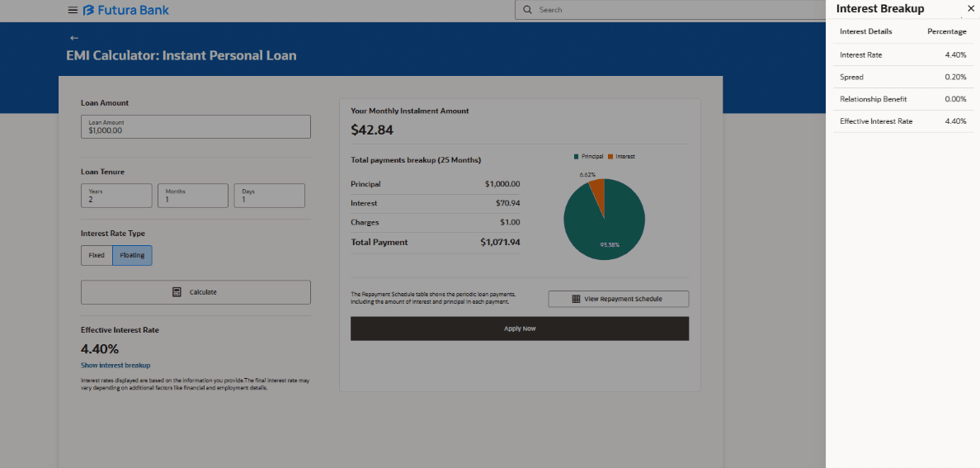Click the Relationship Benefit 0.00% row
Screen dimensions: 980x468
coord(902,99)
